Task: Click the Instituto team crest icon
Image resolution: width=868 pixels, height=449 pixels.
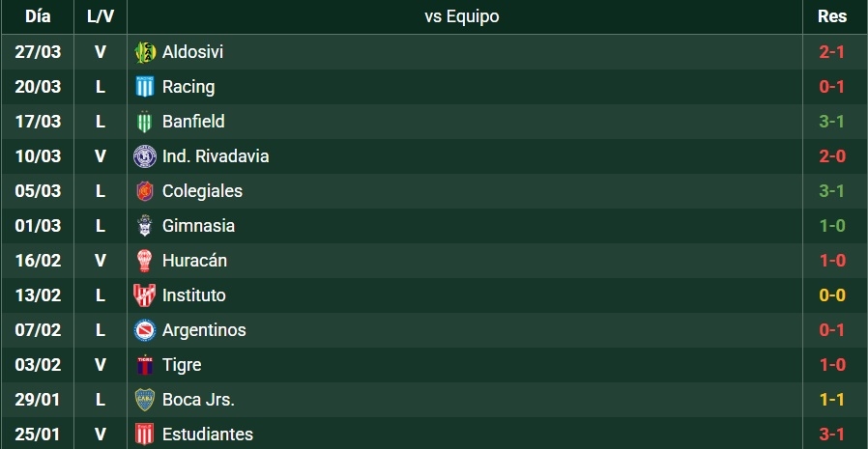Action: pyautogui.click(x=145, y=295)
